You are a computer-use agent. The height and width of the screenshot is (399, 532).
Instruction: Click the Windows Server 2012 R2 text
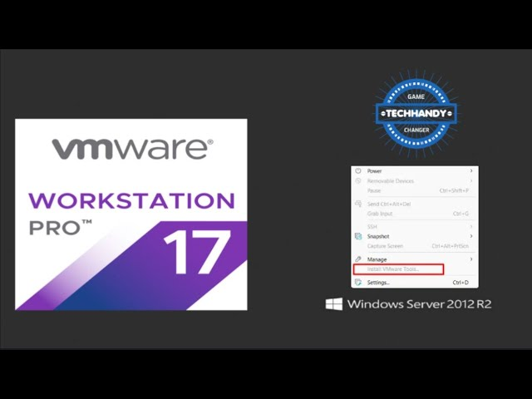tap(419, 304)
